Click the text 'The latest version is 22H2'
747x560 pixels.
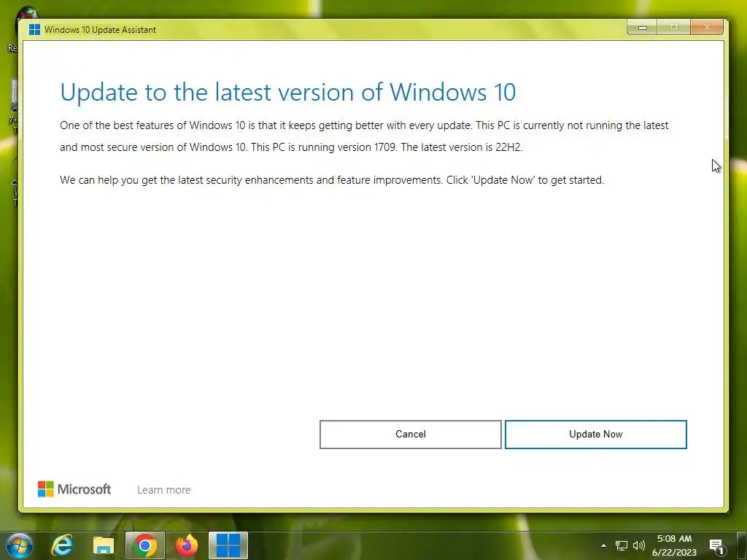point(462,147)
